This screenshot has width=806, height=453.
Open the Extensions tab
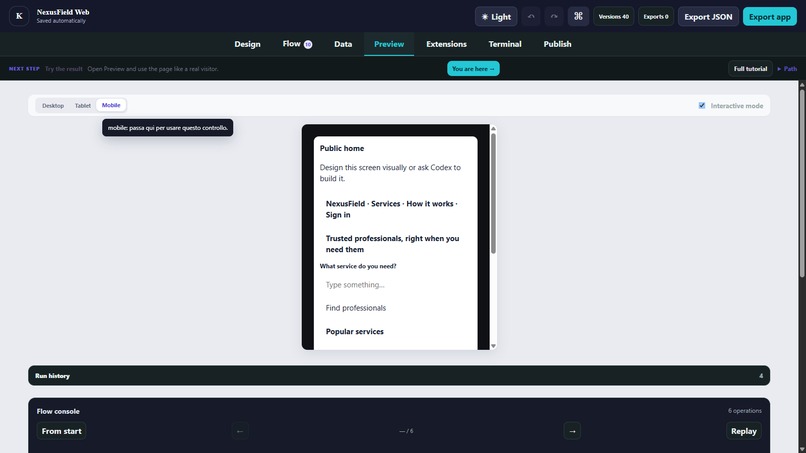click(x=446, y=44)
